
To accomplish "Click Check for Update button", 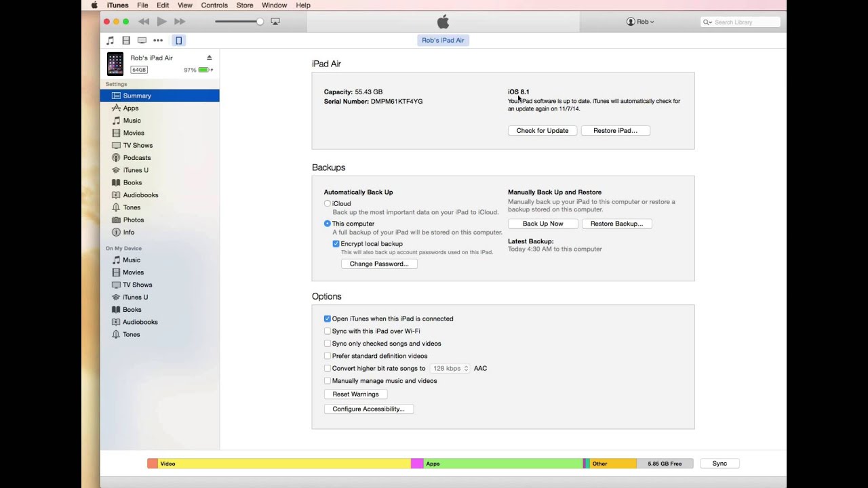I will (x=542, y=131).
